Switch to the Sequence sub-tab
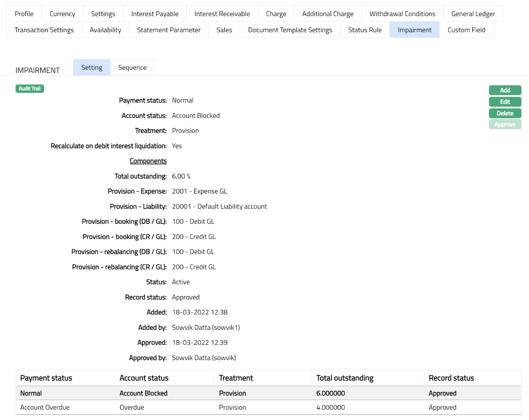The width and height of the screenshot is (529, 420). (132, 67)
